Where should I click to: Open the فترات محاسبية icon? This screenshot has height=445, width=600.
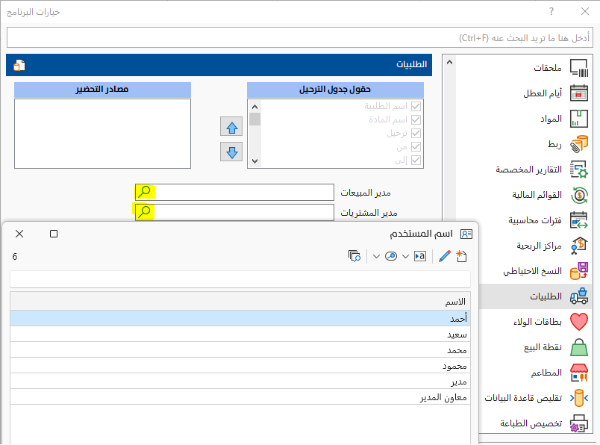[x=579, y=220]
